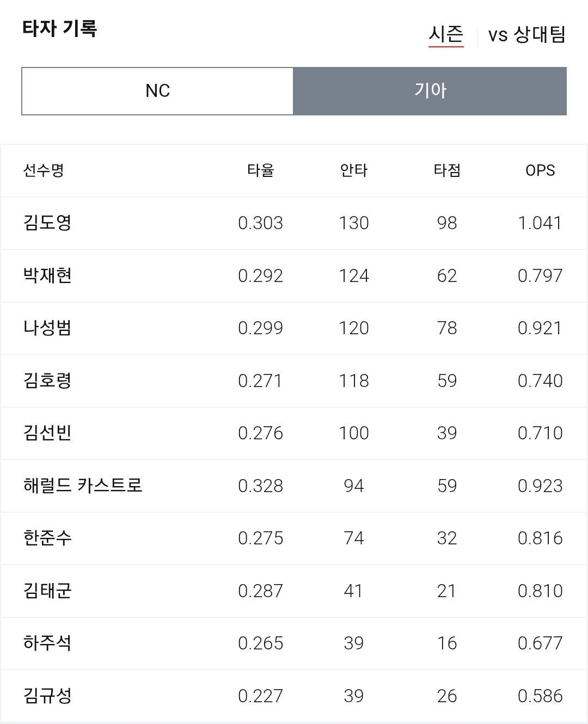Show 시즌 season stats
This screenshot has height=724, width=588.
tap(446, 35)
